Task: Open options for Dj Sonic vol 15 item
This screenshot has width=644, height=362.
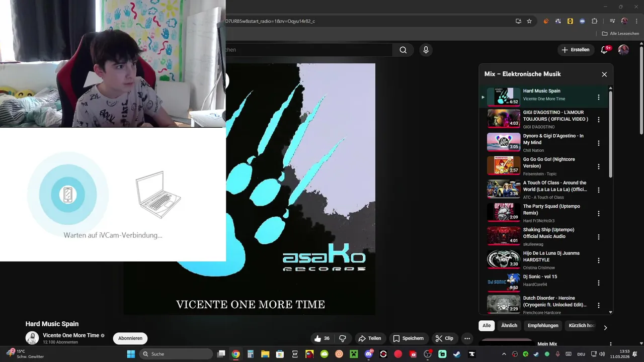Action: (599, 284)
